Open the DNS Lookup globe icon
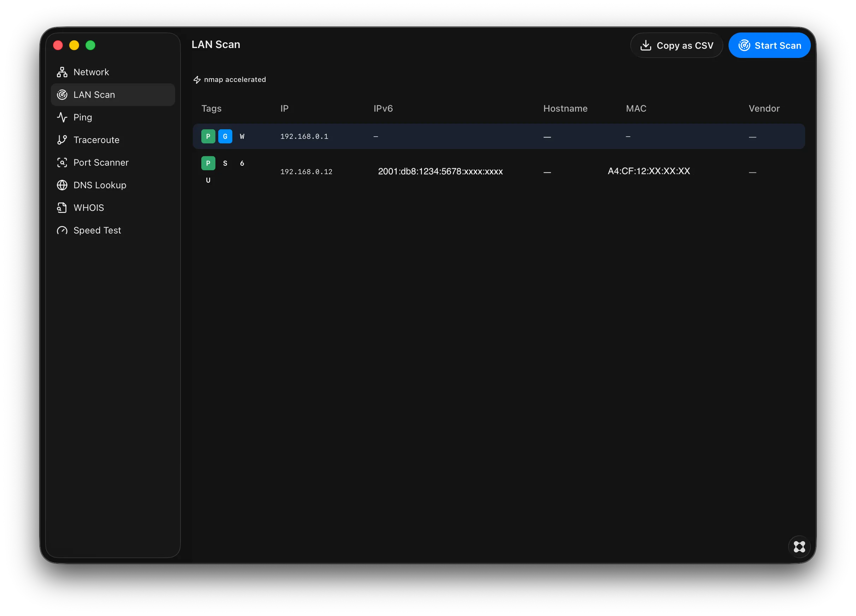The width and height of the screenshot is (856, 616). click(x=62, y=185)
